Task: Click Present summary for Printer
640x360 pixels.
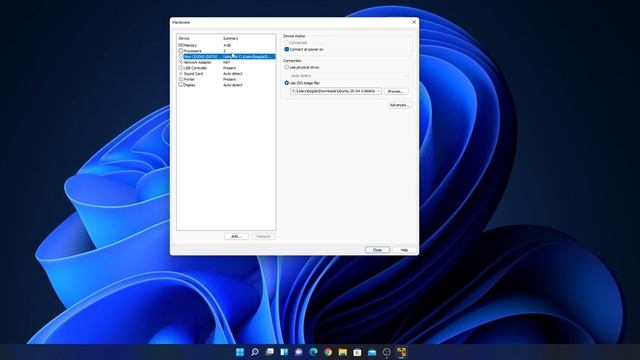Action: click(x=229, y=80)
